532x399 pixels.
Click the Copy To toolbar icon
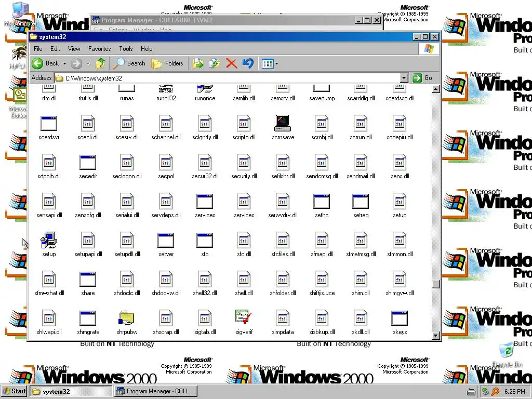(x=215, y=63)
